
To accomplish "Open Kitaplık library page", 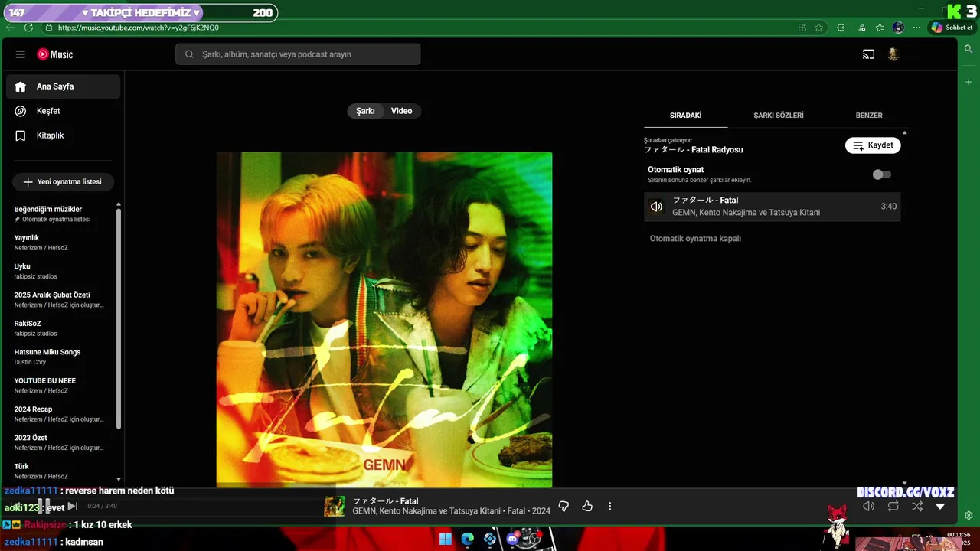I will click(64, 135).
